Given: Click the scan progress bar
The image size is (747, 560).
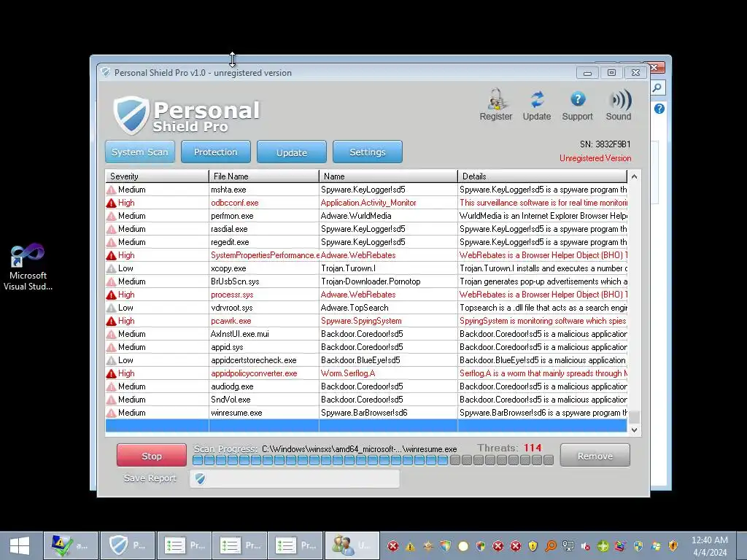Looking at the screenshot, I should click(373, 461).
